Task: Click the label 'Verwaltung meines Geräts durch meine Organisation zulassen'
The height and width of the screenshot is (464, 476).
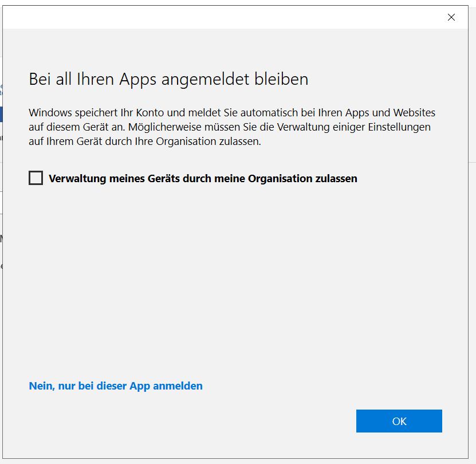Action: pos(203,179)
